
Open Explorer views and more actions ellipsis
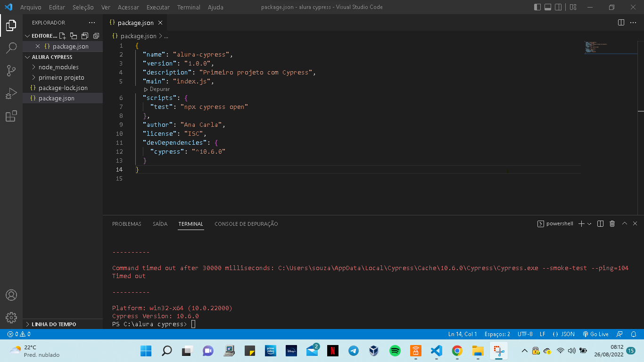pyautogui.click(x=91, y=23)
